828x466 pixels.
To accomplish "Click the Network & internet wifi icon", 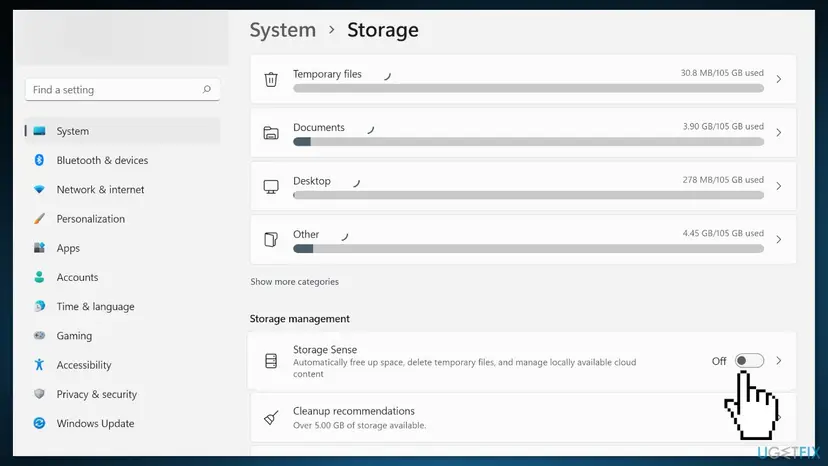I will (x=39, y=189).
